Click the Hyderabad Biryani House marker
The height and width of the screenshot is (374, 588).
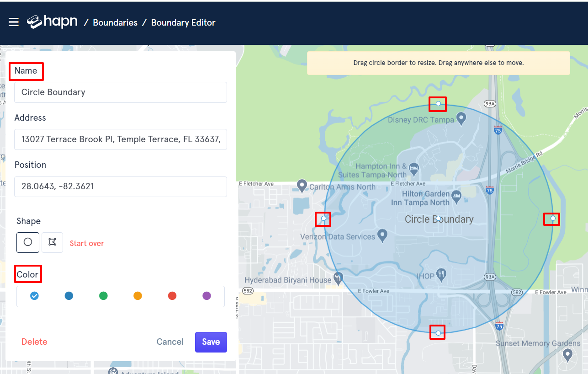pos(338,278)
